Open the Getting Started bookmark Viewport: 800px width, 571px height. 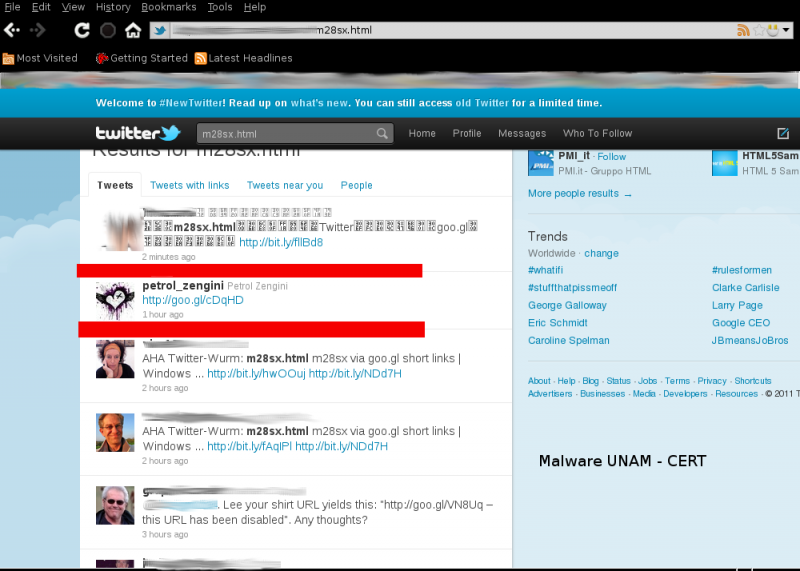[x=141, y=58]
